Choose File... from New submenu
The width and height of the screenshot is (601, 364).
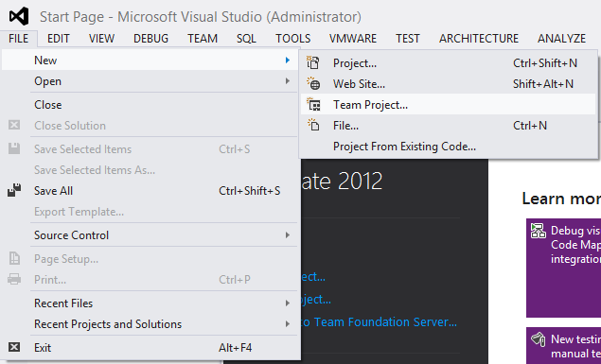point(449,125)
